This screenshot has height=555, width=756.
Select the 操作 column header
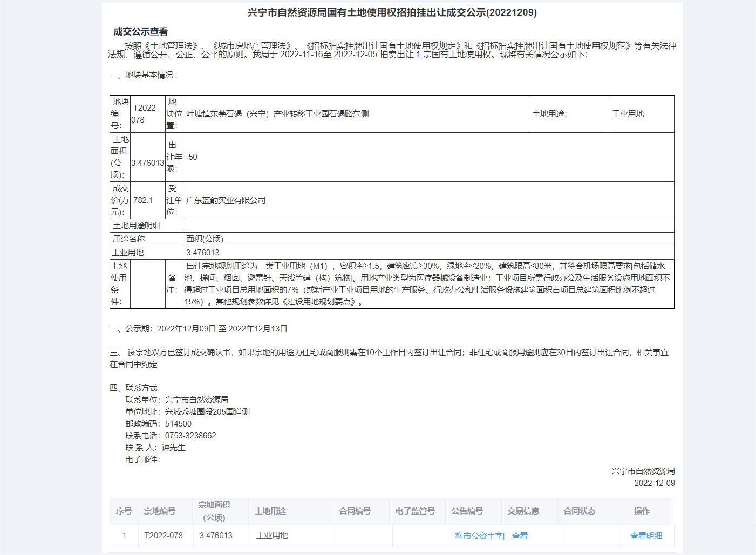tap(644, 511)
